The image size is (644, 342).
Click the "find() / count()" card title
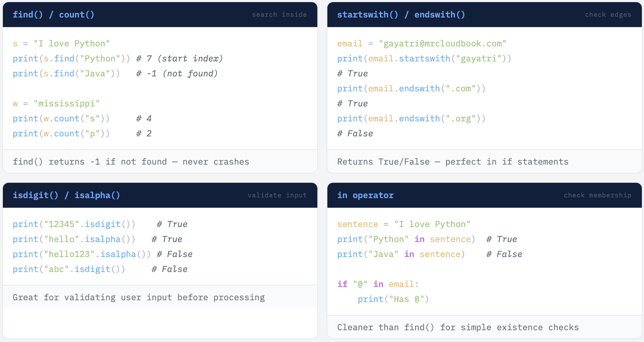point(54,15)
